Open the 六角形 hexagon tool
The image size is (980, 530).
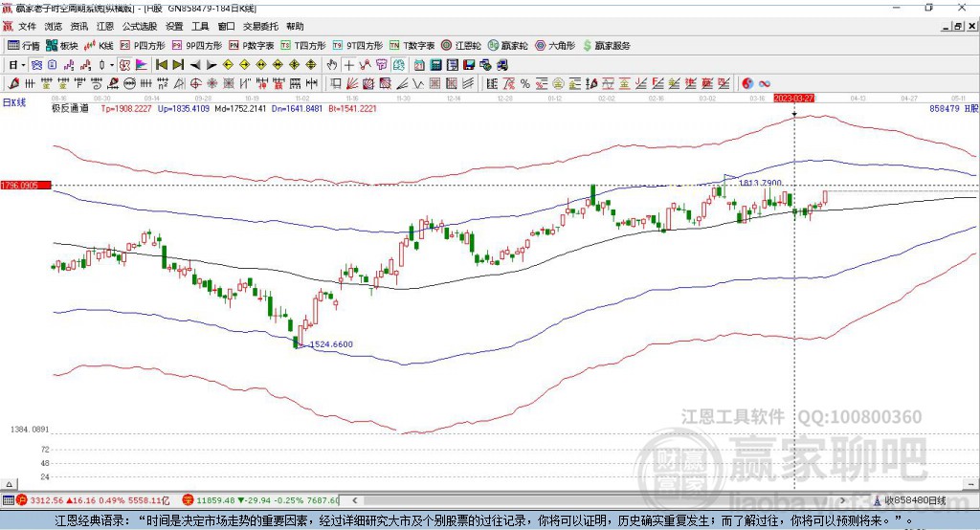click(555, 46)
